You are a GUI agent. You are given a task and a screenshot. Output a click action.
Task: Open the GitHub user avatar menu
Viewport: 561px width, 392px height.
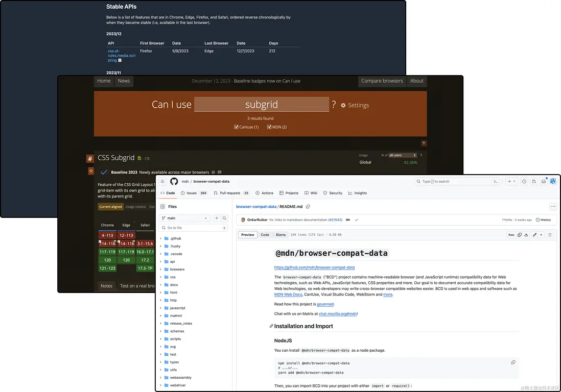(553, 182)
